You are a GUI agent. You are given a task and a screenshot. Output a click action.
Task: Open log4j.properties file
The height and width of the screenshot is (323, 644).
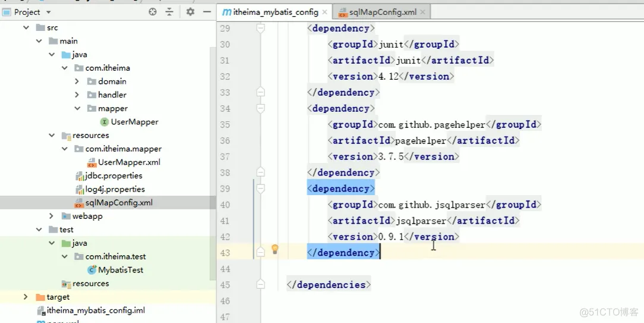point(115,189)
